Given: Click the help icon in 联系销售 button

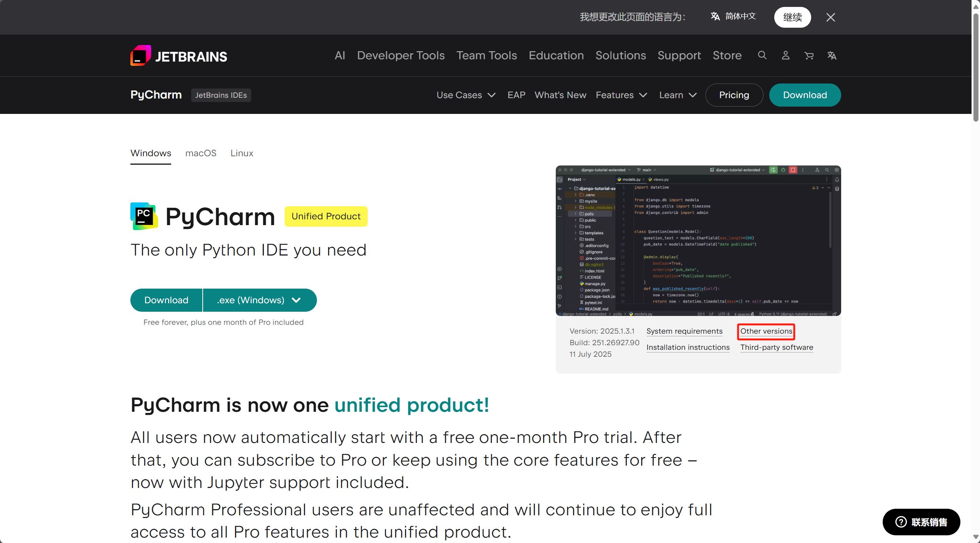Looking at the screenshot, I should [x=901, y=522].
